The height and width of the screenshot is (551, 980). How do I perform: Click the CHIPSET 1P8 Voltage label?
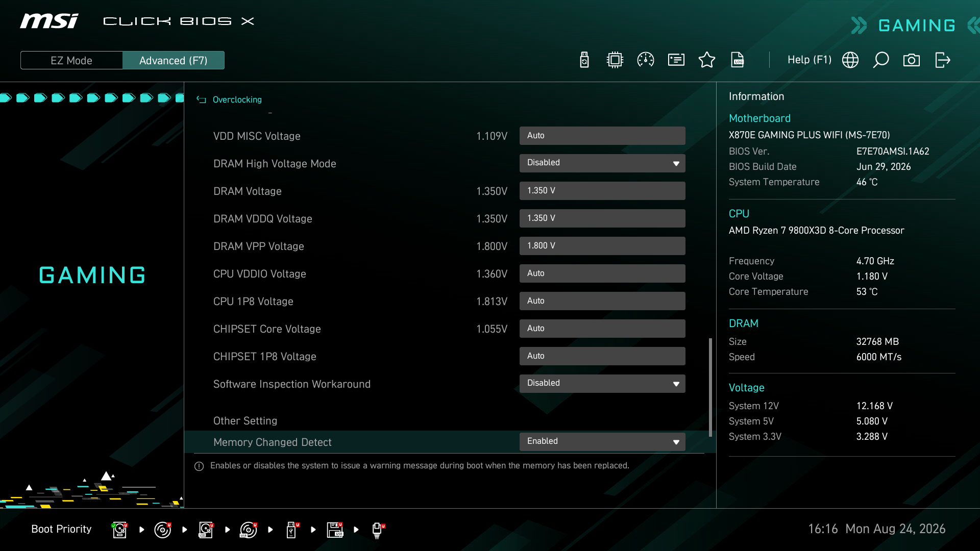click(265, 357)
